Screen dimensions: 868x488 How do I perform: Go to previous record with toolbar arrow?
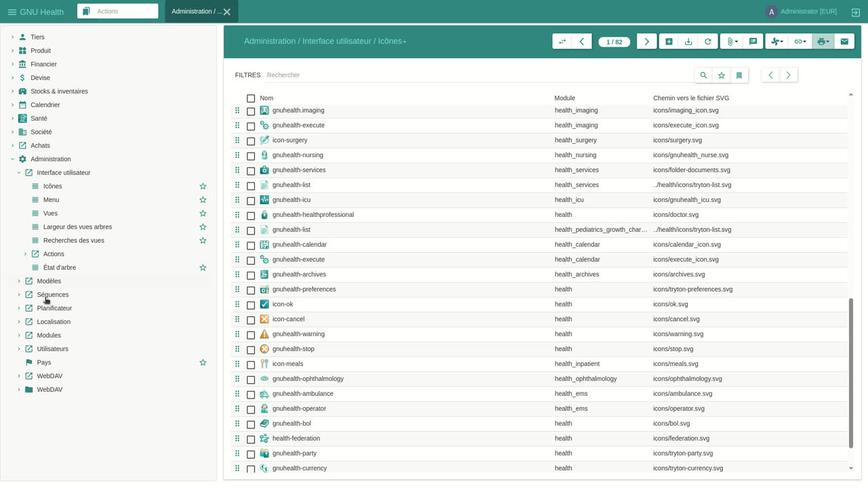click(x=582, y=41)
